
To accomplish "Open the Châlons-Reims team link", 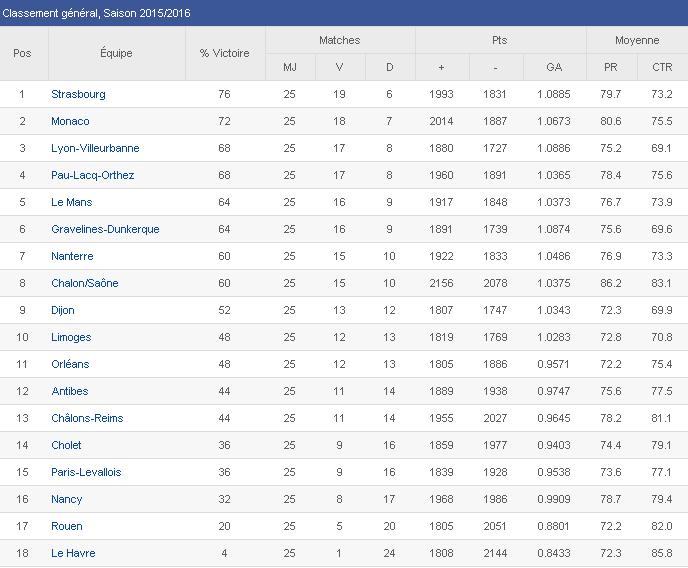I will [x=87, y=418].
